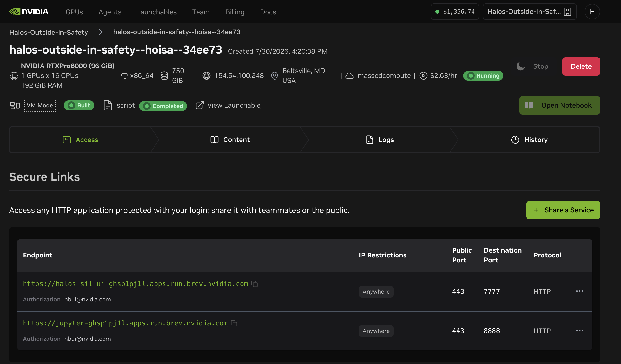Image resolution: width=621 pixels, height=364 pixels.
Task: Click Open Notebook button
Action: 559,105
